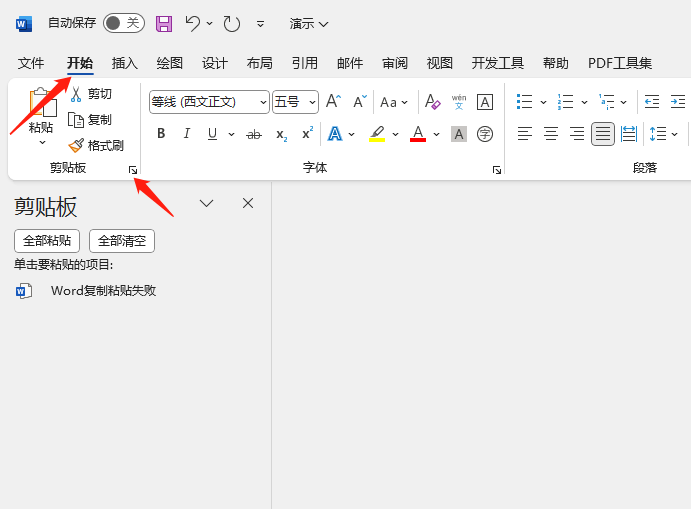Click the distributed alignment icon
This screenshot has width=691, height=509.
pos(629,134)
